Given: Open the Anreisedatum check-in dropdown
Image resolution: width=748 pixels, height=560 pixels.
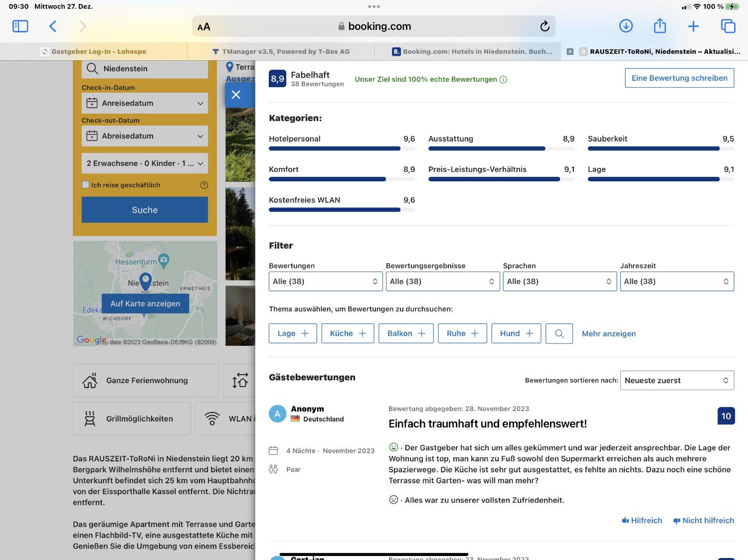Looking at the screenshot, I should tap(145, 103).
